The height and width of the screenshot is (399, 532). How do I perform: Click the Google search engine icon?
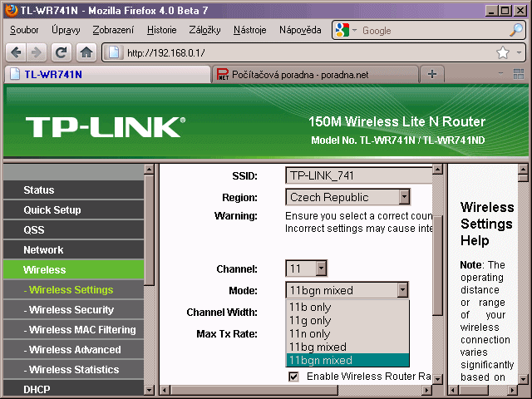pyautogui.click(x=342, y=30)
